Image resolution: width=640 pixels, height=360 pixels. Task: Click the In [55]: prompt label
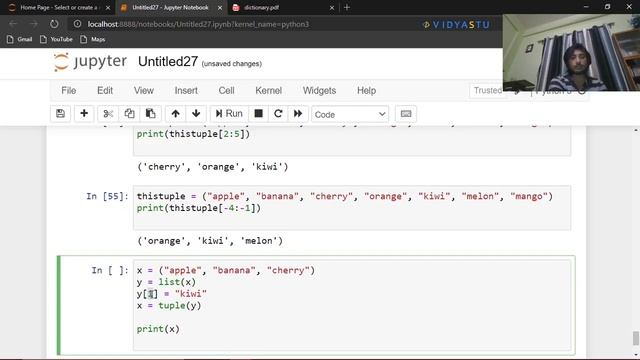107,196
